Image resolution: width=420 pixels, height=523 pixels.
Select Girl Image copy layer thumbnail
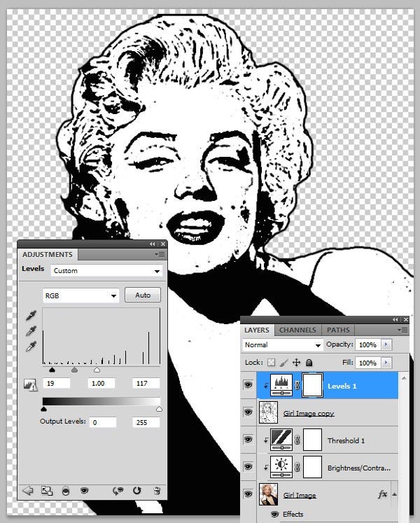268,412
